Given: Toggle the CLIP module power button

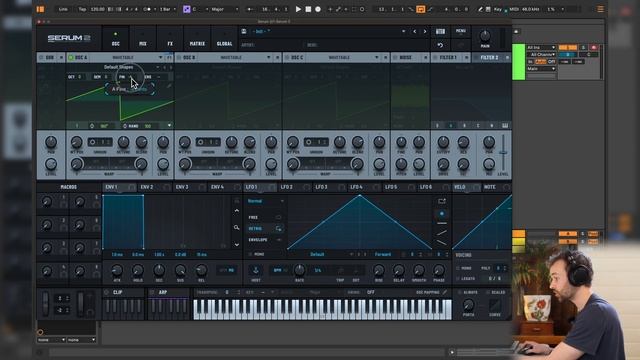Looking at the screenshot, I should [x=107, y=292].
